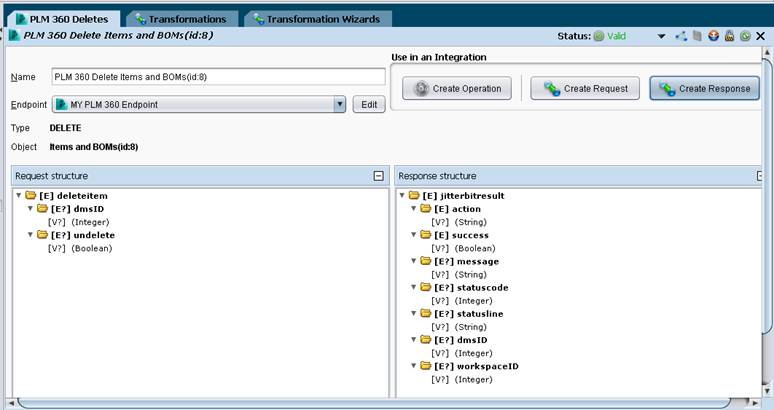Collapse the workspaceID node arrow
Viewport: 774px width, 410px height.
coord(414,366)
